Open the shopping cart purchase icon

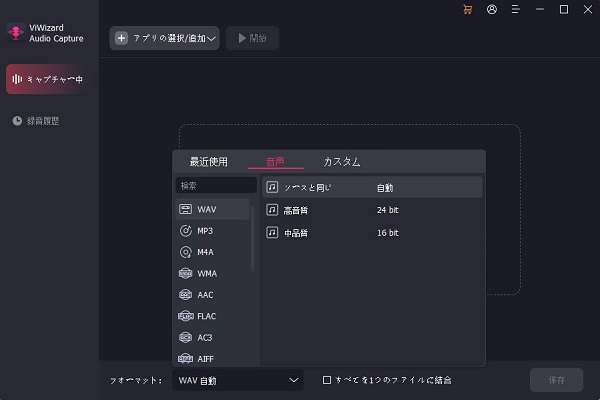click(468, 10)
